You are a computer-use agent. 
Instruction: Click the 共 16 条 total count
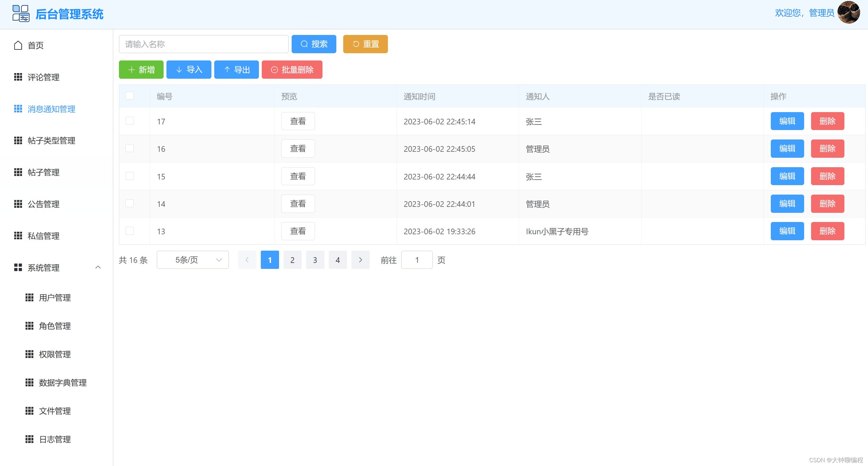coord(133,260)
